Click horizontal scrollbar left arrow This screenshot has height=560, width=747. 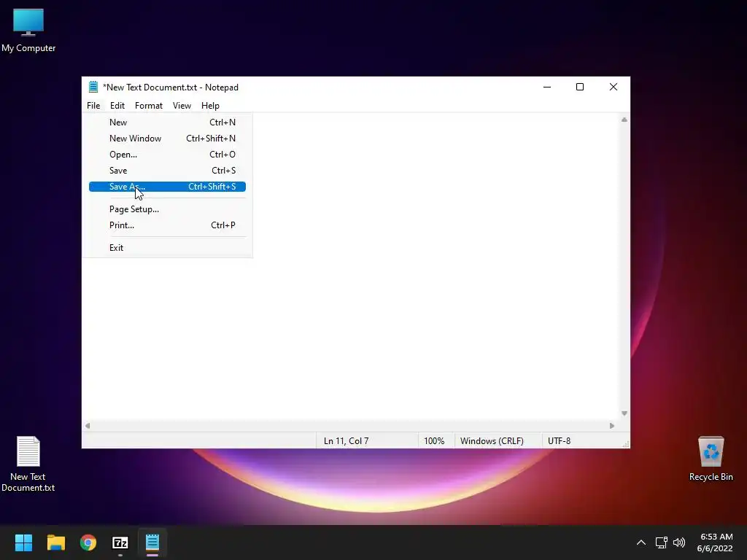click(88, 426)
